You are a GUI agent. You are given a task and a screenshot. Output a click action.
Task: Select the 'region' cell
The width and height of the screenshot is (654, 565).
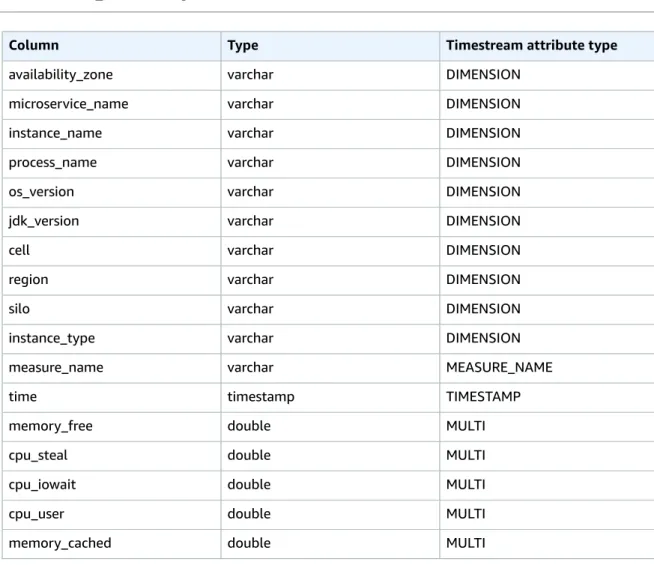[x=112, y=280]
